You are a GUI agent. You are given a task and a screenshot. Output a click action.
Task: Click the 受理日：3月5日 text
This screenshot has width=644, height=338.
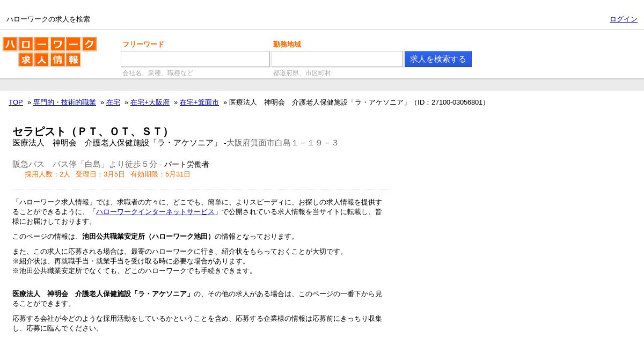pyautogui.click(x=100, y=174)
